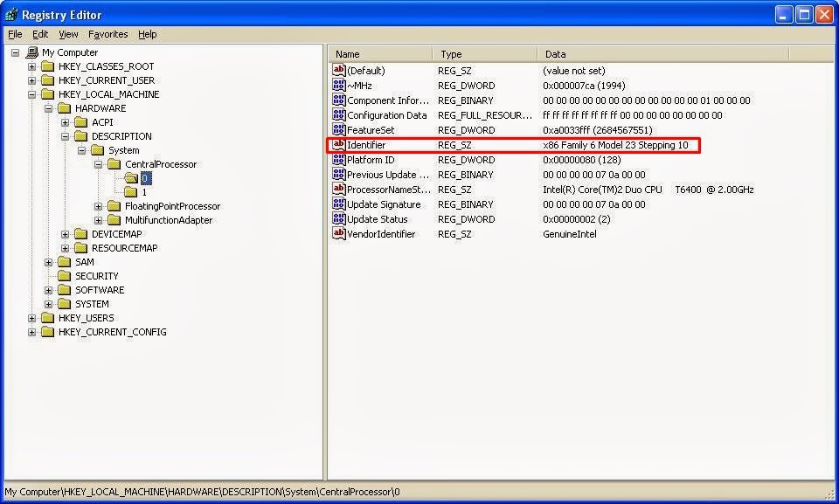Click the Intel(R) Core(TM)2 Duo CPU data
The height and width of the screenshot is (504, 839).
[648, 190]
